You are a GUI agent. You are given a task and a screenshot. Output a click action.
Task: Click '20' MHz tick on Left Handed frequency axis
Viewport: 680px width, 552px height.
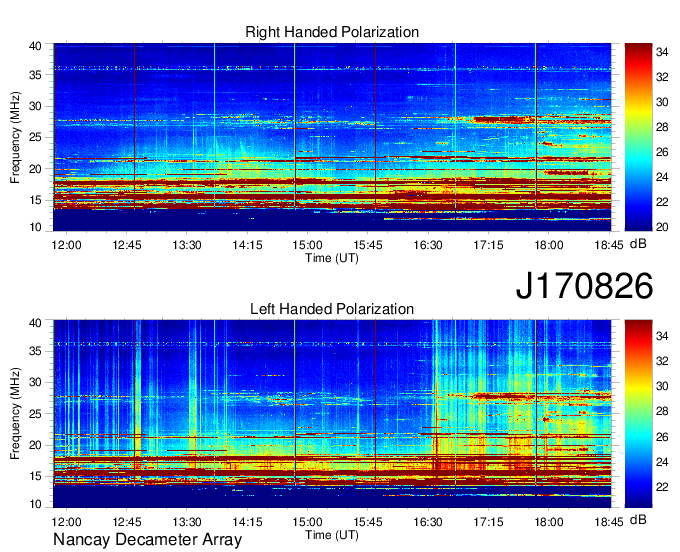(x=36, y=445)
